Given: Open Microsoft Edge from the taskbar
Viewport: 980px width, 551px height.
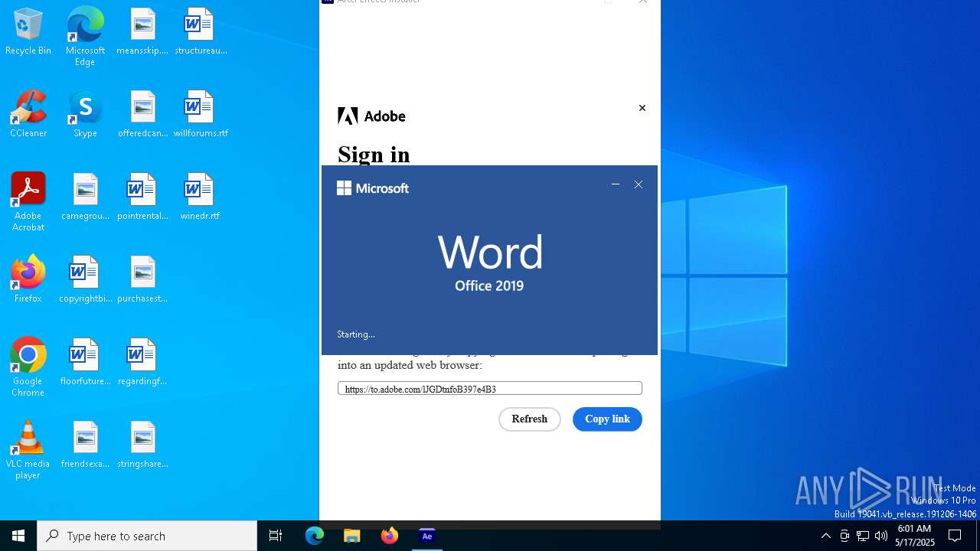Looking at the screenshot, I should (x=315, y=536).
